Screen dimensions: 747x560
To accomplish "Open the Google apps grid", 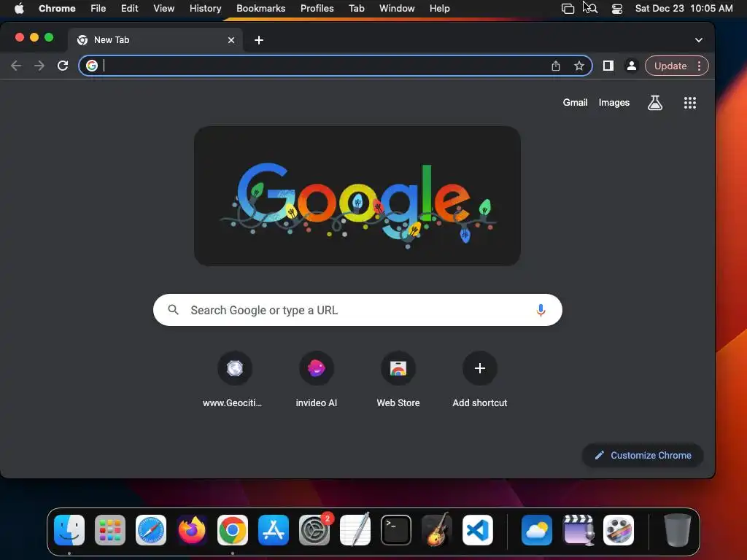I will [x=690, y=102].
